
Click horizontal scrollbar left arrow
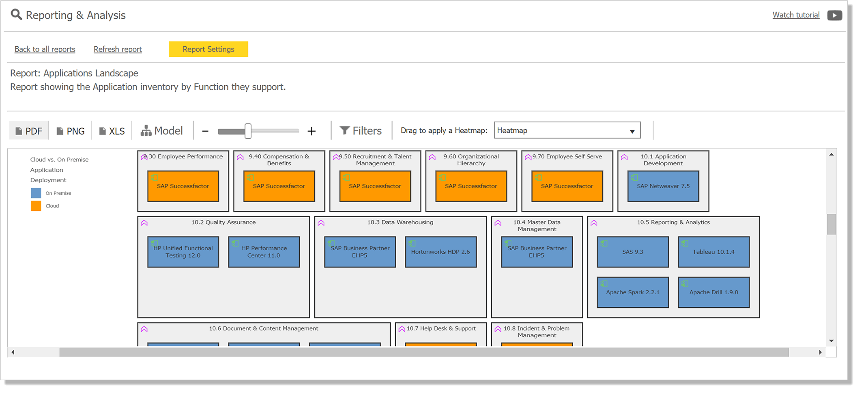click(x=13, y=352)
